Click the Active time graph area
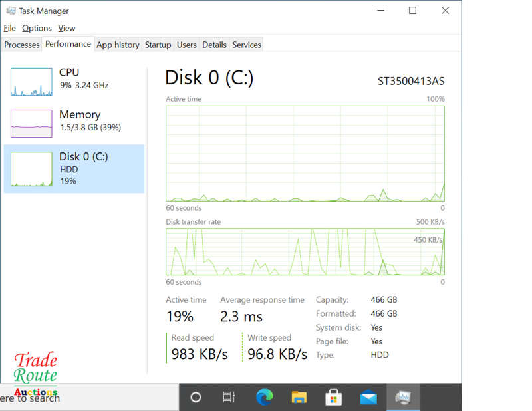This screenshot has height=411, width=532. [305, 154]
